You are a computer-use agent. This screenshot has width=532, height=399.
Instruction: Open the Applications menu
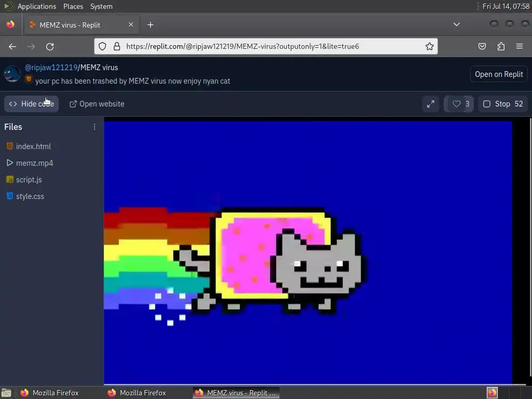(x=37, y=6)
